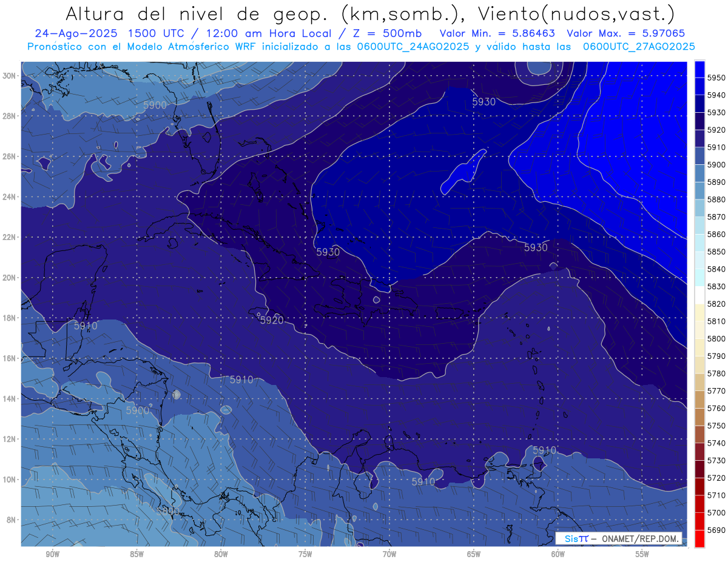
Task: Click the '5840' colorbar tick label
Action: [x=716, y=269]
